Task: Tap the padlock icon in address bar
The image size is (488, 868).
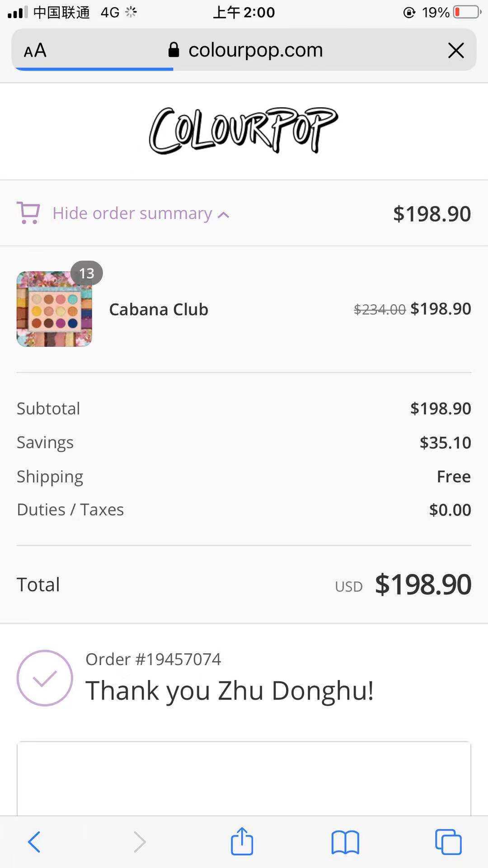Action: (174, 50)
